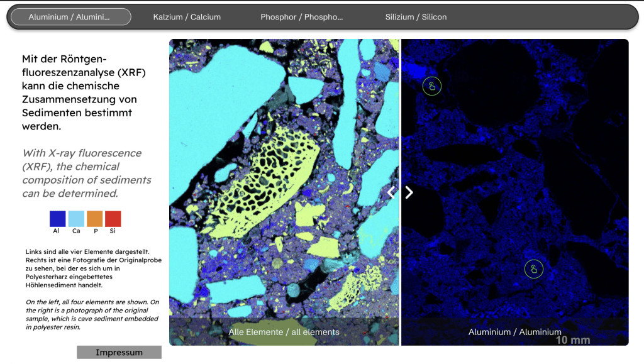Image resolution: width=644 pixels, height=364 pixels.
Task: Click the lower hotspot icon on aluminium map
Action: 533,270
